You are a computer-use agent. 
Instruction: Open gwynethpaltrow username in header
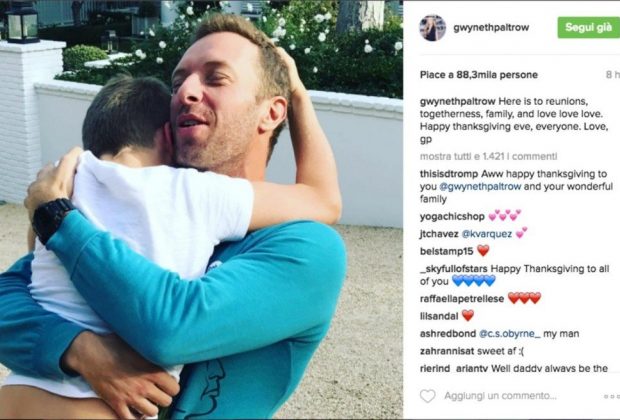tap(491, 27)
